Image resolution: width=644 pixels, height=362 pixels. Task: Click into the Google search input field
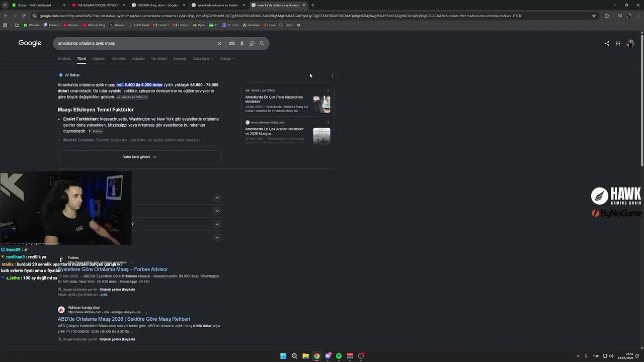[x=136, y=44]
